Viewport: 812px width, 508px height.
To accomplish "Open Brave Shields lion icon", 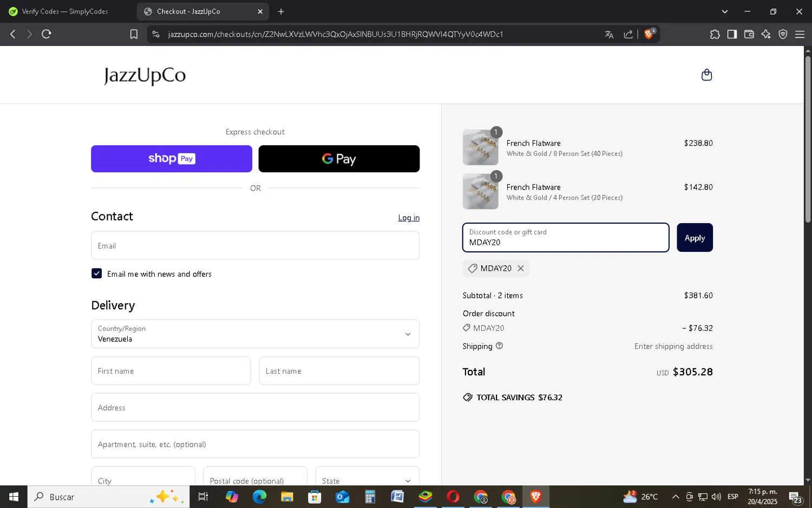I will (649, 34).
